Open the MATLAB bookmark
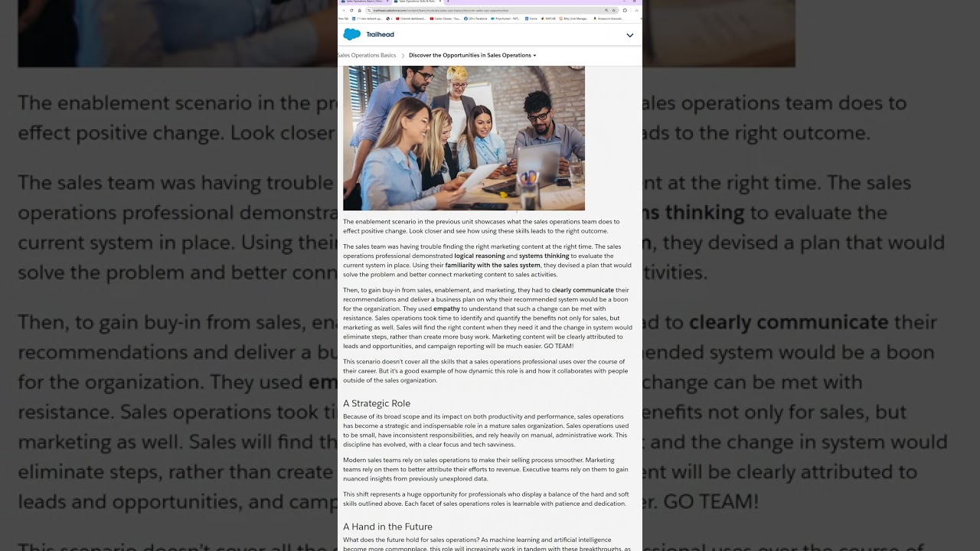 coord(548,18)
